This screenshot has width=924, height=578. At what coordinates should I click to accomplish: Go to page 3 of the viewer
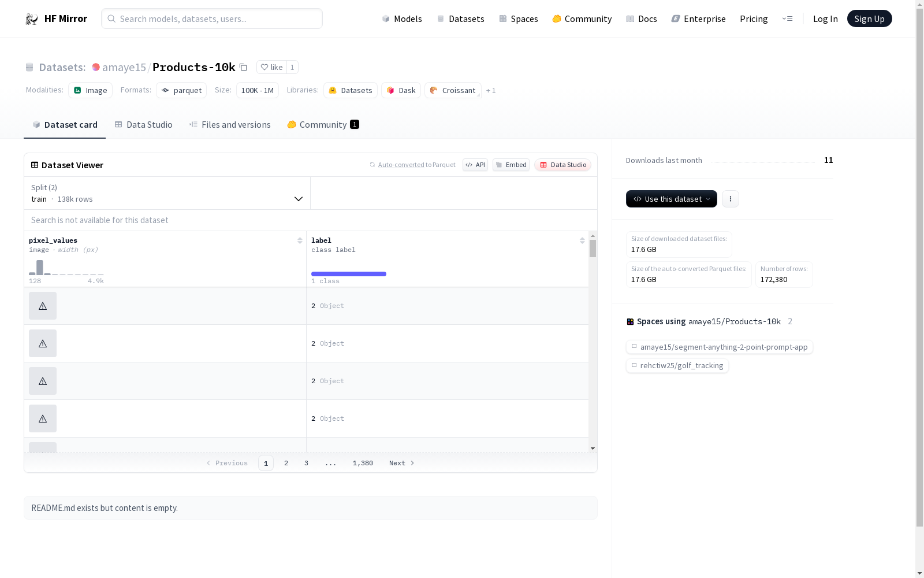pyautogui.click(x=306, y=463)
